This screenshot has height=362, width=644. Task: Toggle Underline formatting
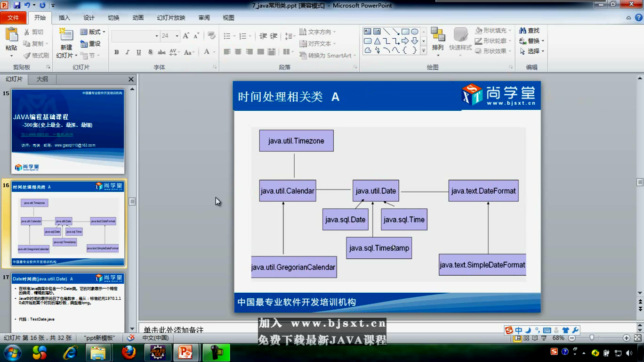(x=138, y=52)
